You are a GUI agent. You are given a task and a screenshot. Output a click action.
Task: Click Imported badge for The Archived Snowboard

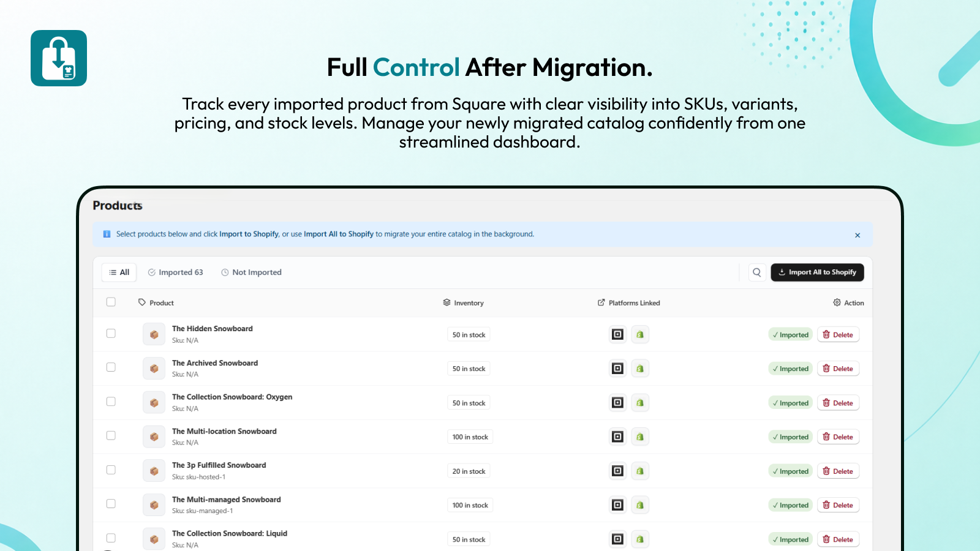tap(791, 369)
